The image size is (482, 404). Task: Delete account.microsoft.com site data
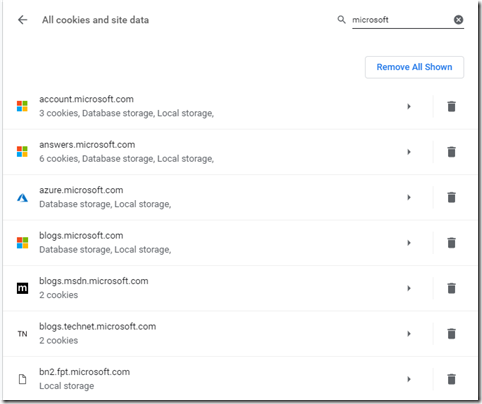451,107
